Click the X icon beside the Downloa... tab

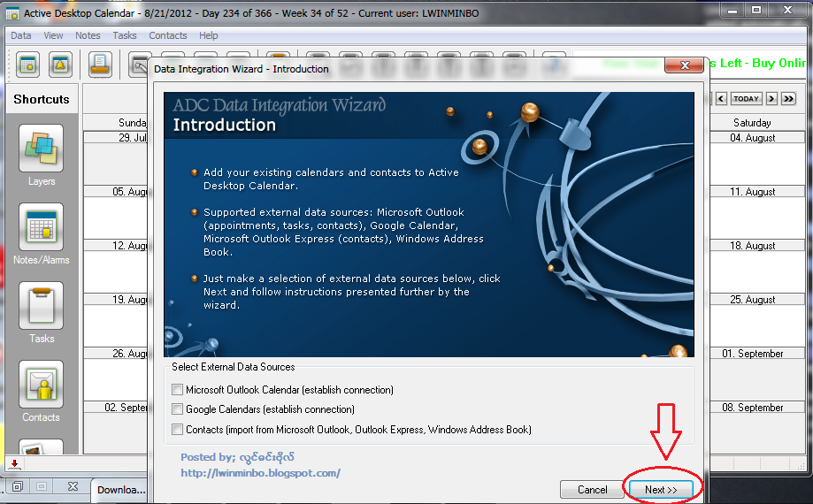tap(73, 486)
